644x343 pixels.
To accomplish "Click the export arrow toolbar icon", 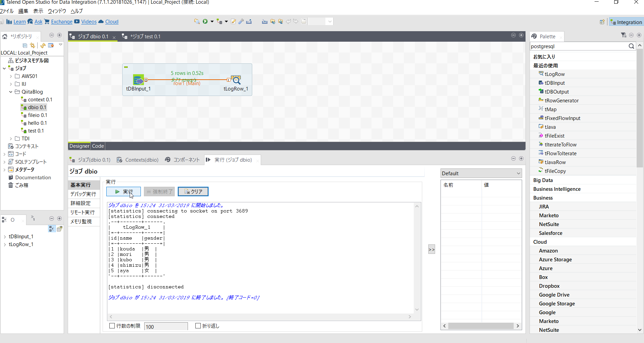I will [249, 21].
